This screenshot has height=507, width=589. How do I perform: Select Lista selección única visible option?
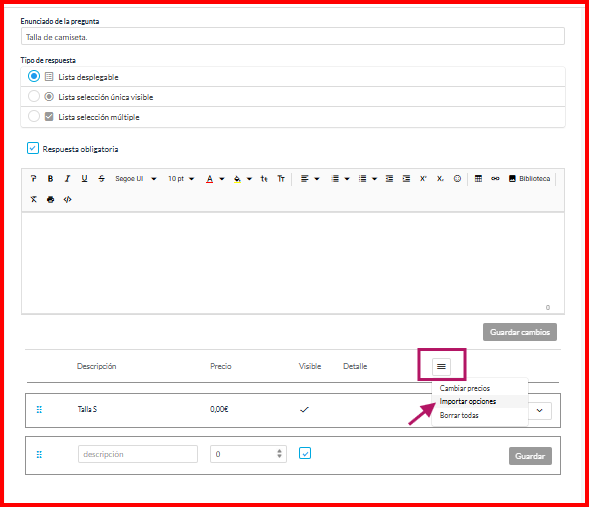point(34,97)
